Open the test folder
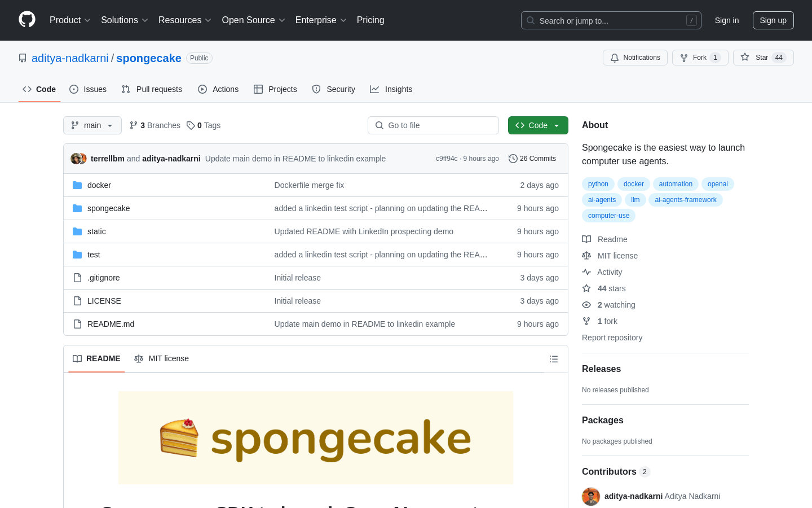This screenshot has height=508, width=812. point(94,255)
